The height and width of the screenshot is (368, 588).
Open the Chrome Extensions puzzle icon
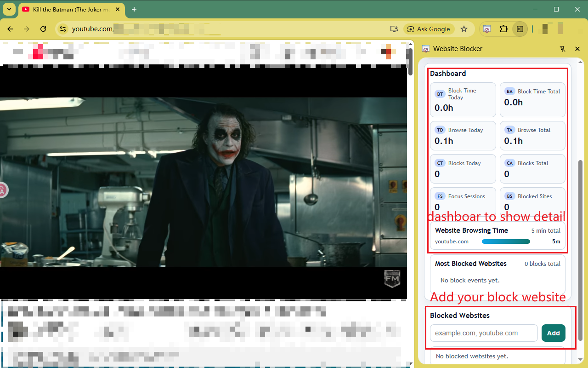[503, 29]
